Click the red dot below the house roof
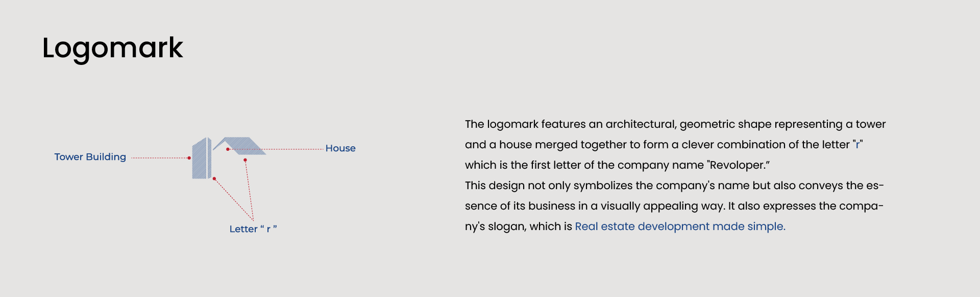980x297 pixels. (246, 160)
